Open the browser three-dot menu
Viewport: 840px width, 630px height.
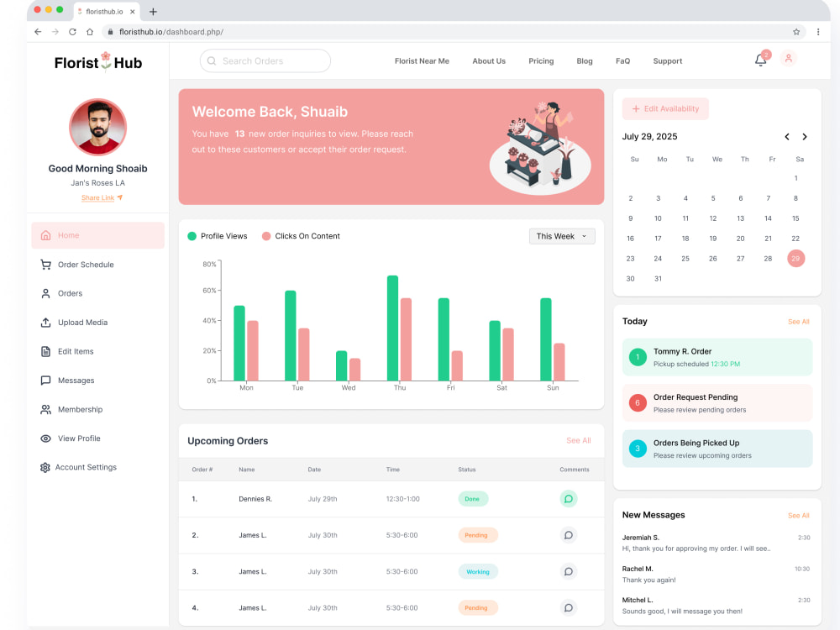(818, 32)
